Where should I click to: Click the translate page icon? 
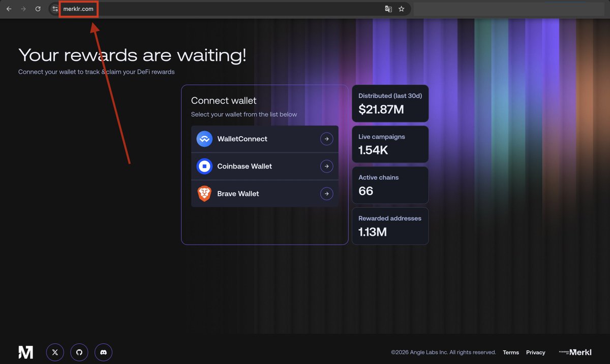(x=388, y=9)
